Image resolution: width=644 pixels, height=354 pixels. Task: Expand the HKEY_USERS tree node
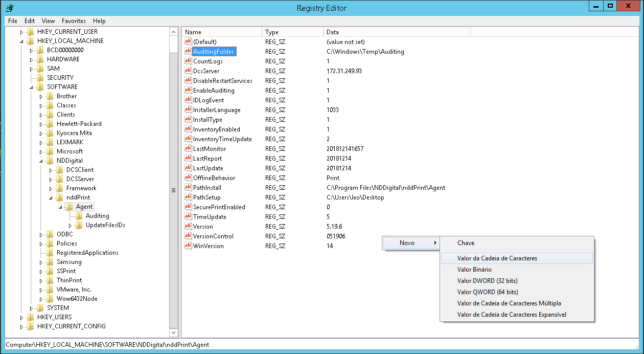(21, 317)
